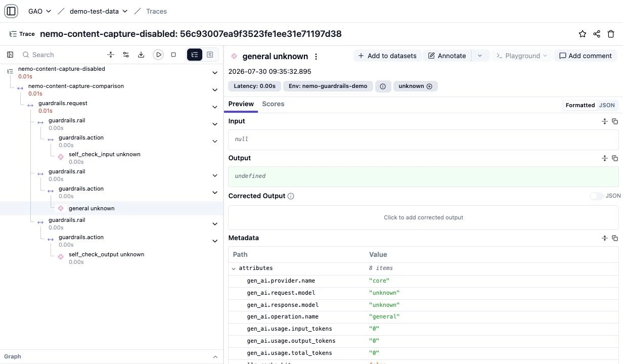The image size is (623, 364).
Task: Collapse the attributes metadata group
Action: (234, 268)
